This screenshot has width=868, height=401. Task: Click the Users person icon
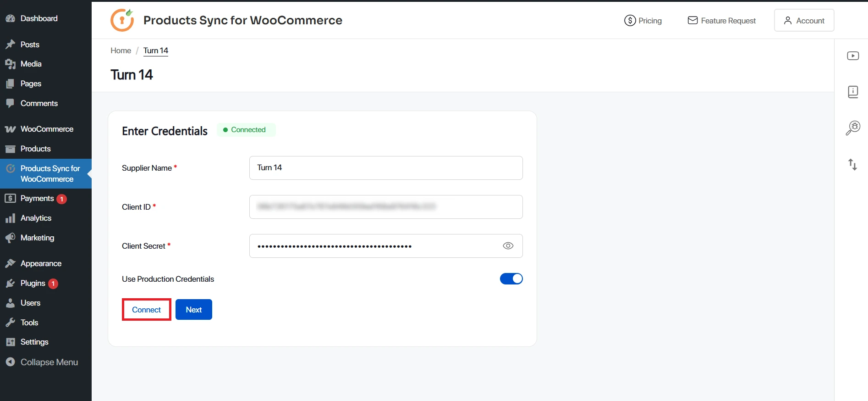10,303
